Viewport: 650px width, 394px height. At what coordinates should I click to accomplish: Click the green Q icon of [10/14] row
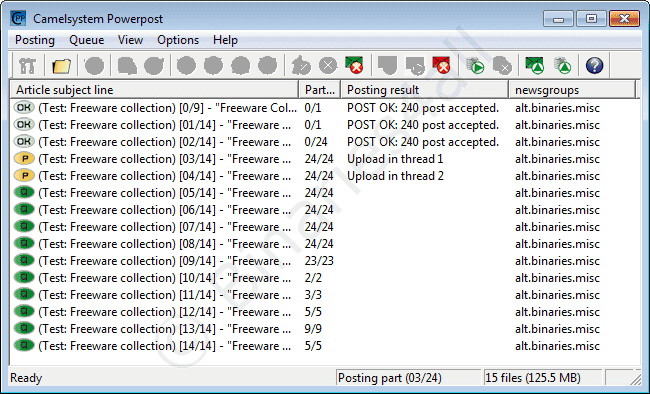pyautogui.click(x=24, y=278)
